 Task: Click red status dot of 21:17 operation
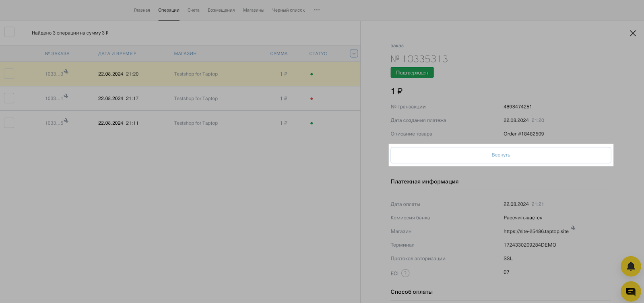click(312, 99)
